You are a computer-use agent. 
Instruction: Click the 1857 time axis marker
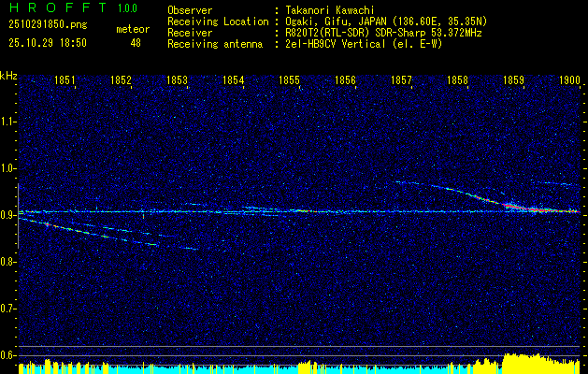click(x=401, y=80)
